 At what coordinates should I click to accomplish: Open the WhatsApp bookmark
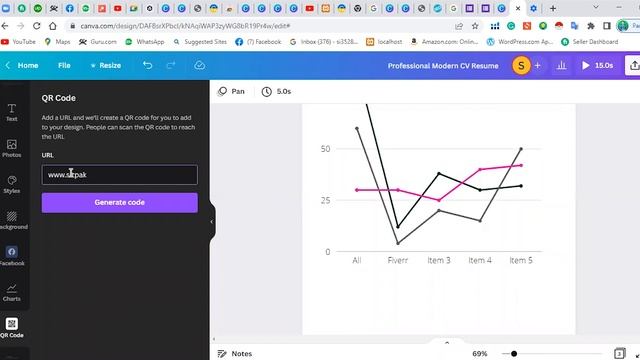145,42
